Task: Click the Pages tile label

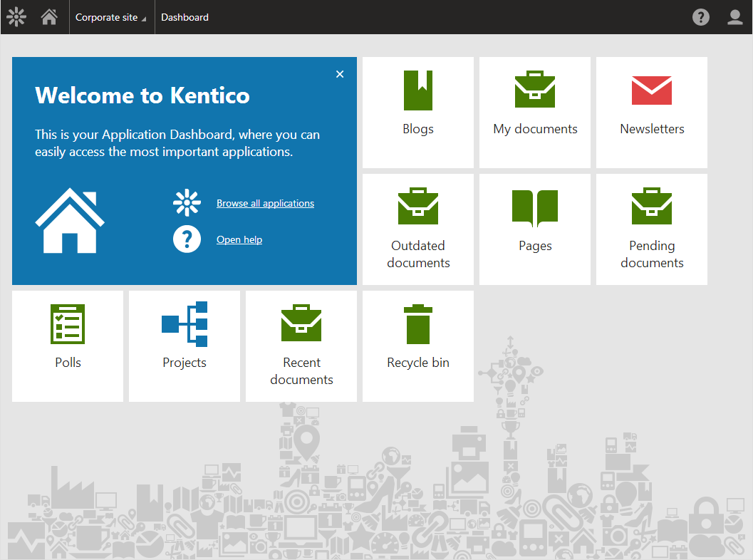Action: coord(535,246)
